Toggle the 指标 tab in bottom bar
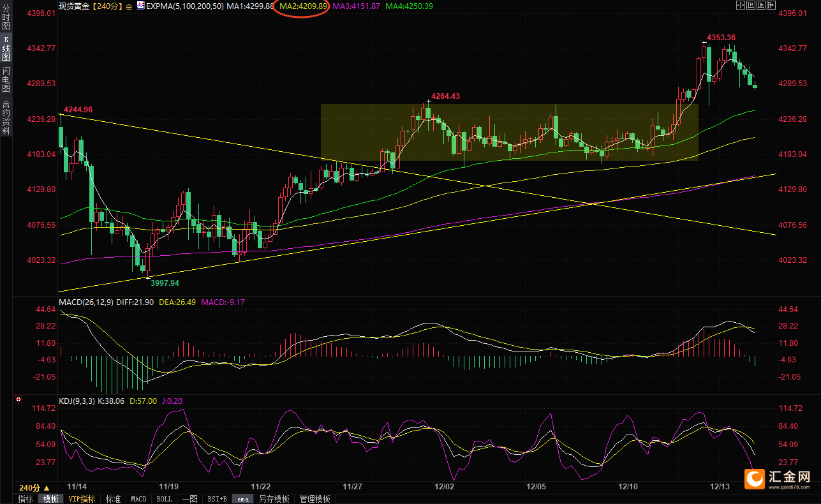This screenshot has height=504, width=821. click(x=25, y=499)
